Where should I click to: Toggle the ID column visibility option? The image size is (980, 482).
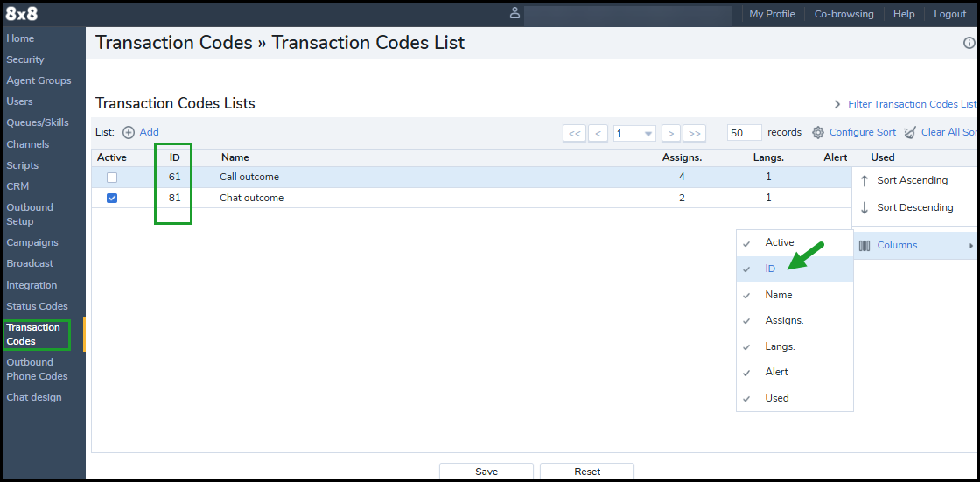(x=770, y=269)
